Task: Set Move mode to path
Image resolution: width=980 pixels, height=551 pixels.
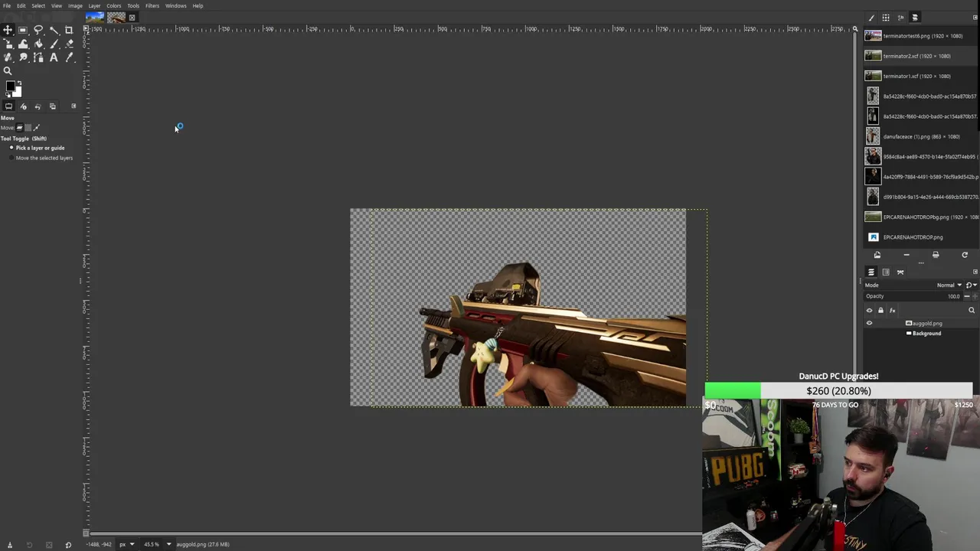Action: pos(37,127)
